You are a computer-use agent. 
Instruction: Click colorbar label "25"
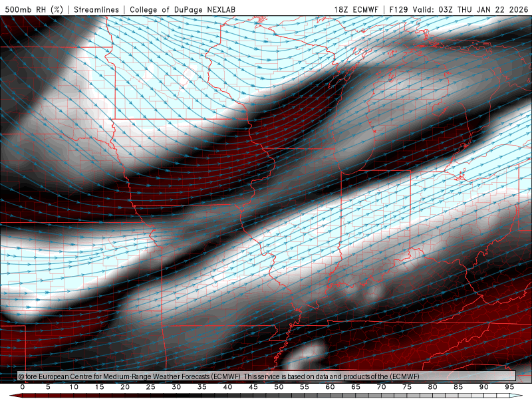click(x=151, y=387)
